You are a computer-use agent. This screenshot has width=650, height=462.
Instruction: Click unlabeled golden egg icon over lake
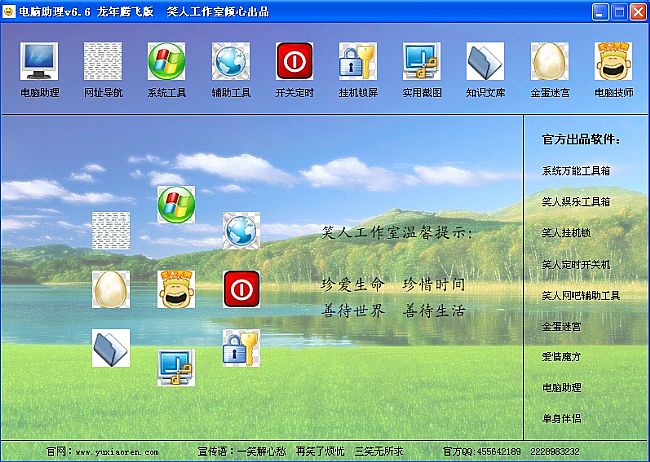(x=111, y=289)
